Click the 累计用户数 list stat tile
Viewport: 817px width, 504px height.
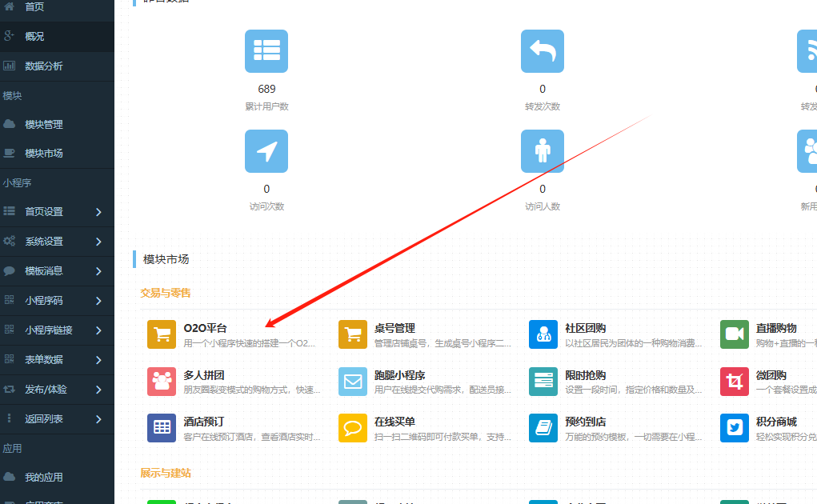tap(266, 51)
